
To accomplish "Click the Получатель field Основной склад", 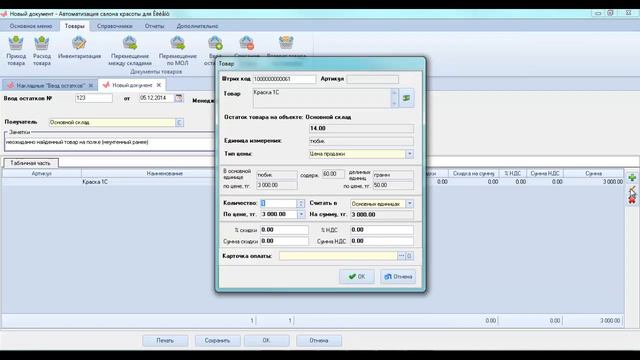I will click(x=112, y=122).
